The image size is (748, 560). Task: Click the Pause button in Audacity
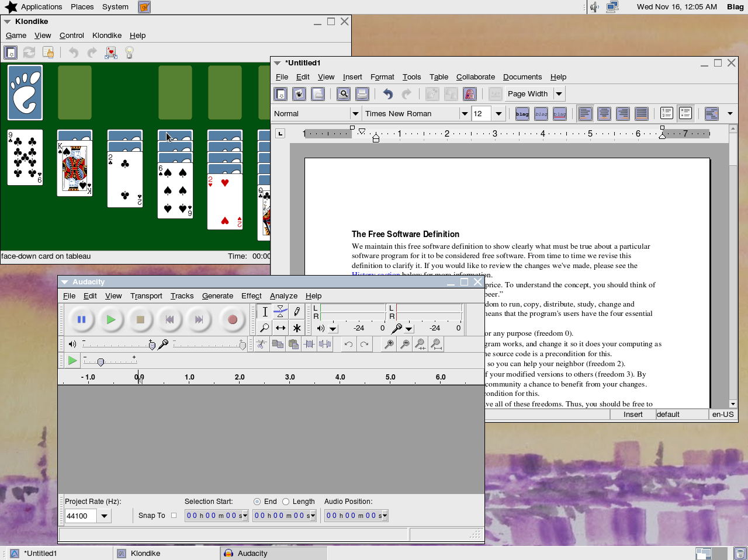coord(81,319)
